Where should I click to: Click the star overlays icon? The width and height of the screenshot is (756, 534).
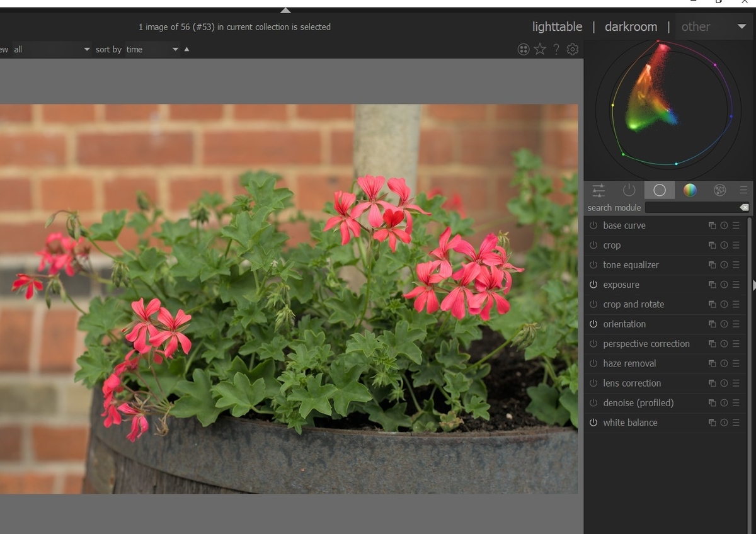pyautogui.click(x=540, y=49)
